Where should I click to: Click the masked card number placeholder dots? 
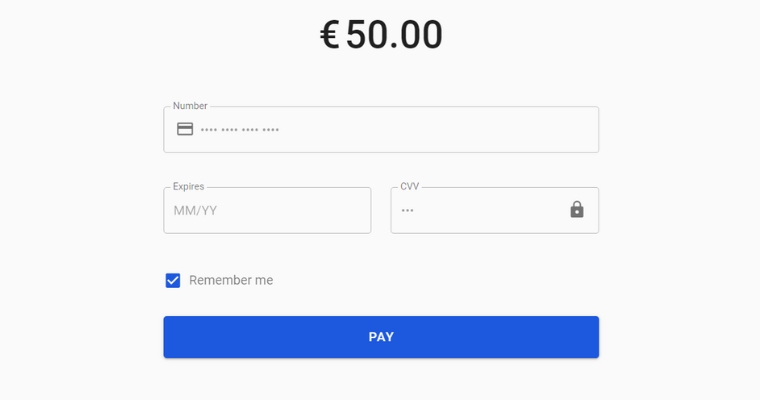pyautogui.click(x=240, y=129)
